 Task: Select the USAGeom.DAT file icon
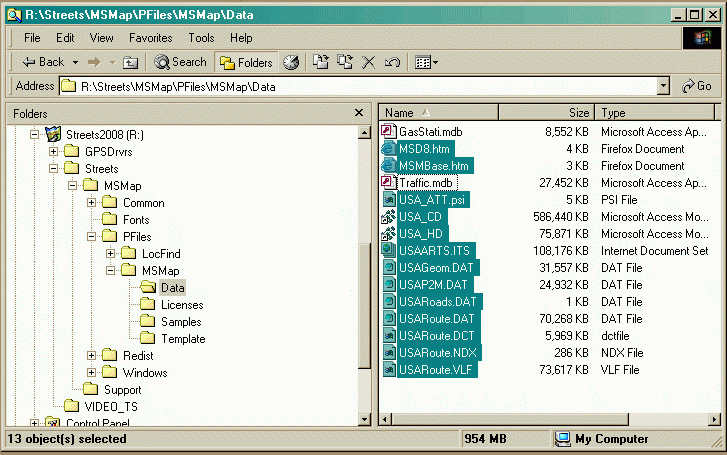tap(388, 268)
